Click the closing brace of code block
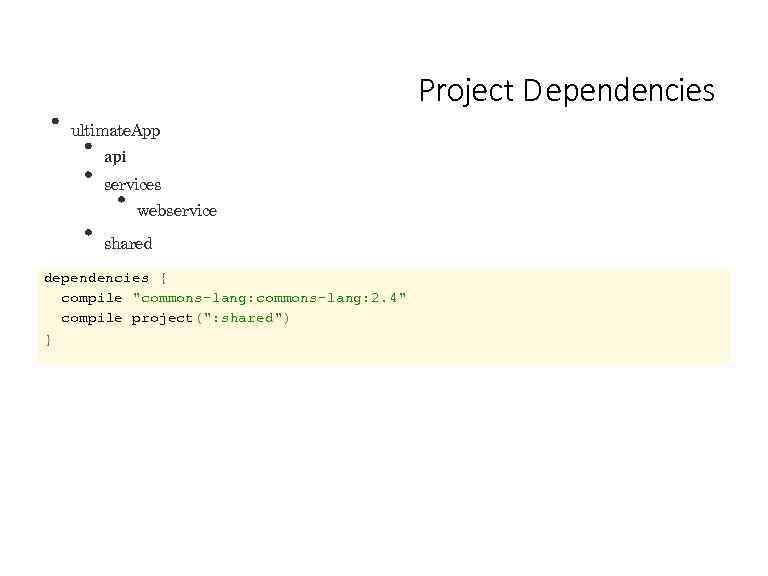This screenshot has width=768, height=576. coord(48,339)
